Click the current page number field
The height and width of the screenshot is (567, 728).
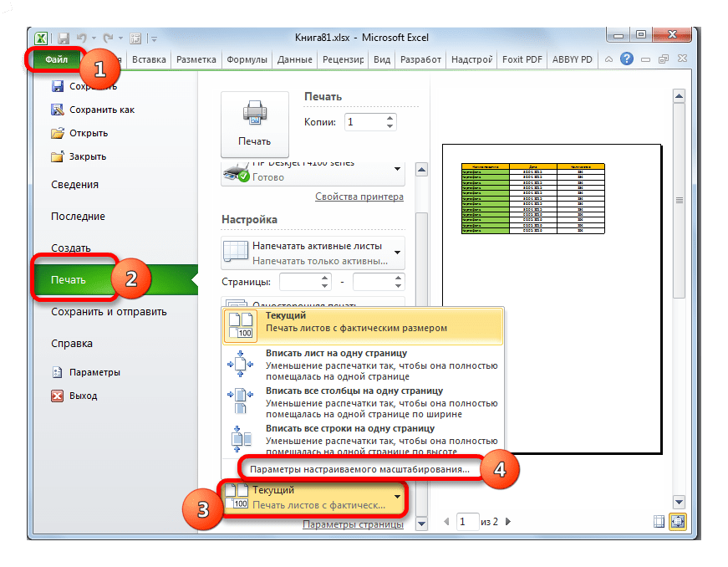click(x=467, y=522)
